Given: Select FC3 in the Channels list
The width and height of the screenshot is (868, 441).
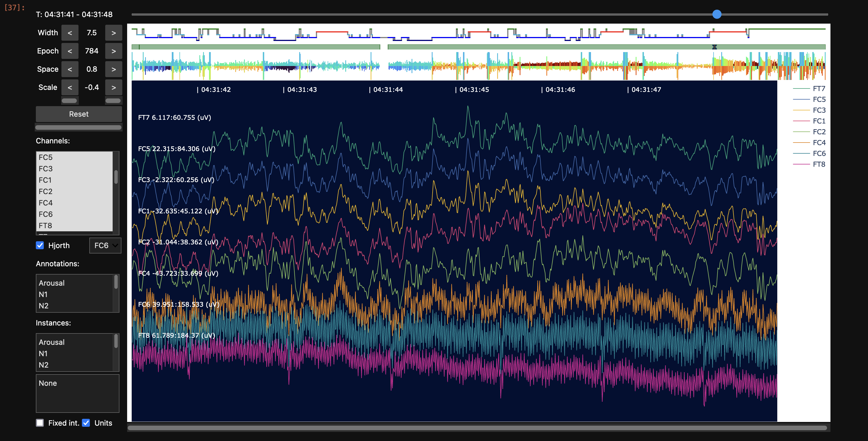Looking at the screenshot, I should [x=46, y=169].
